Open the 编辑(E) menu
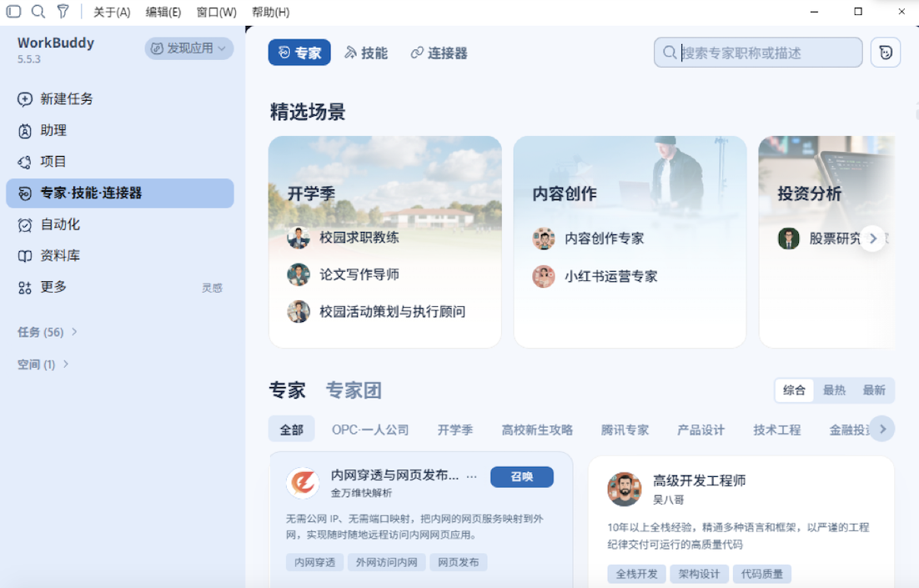919x588 pixels. tap(163, 13)
